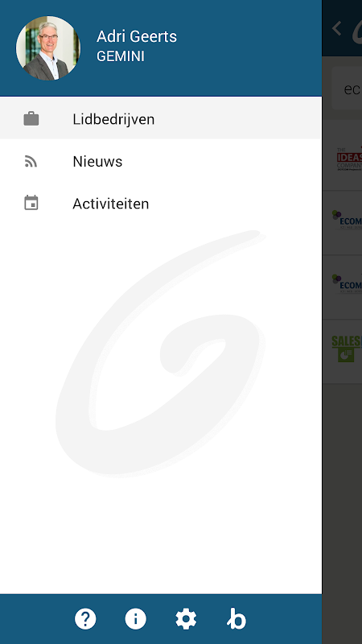Open help via the question mark icon

[x=85, y=619]
